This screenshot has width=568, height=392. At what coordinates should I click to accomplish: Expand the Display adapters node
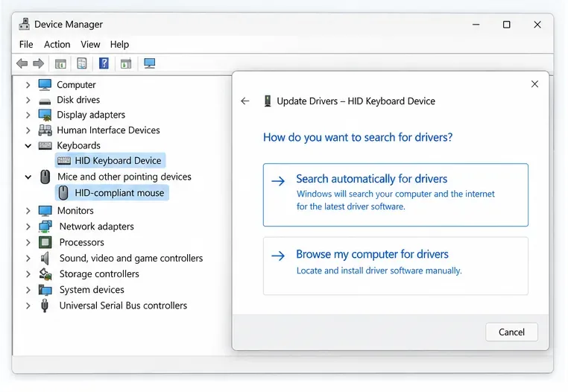click(x=28, y=116)
